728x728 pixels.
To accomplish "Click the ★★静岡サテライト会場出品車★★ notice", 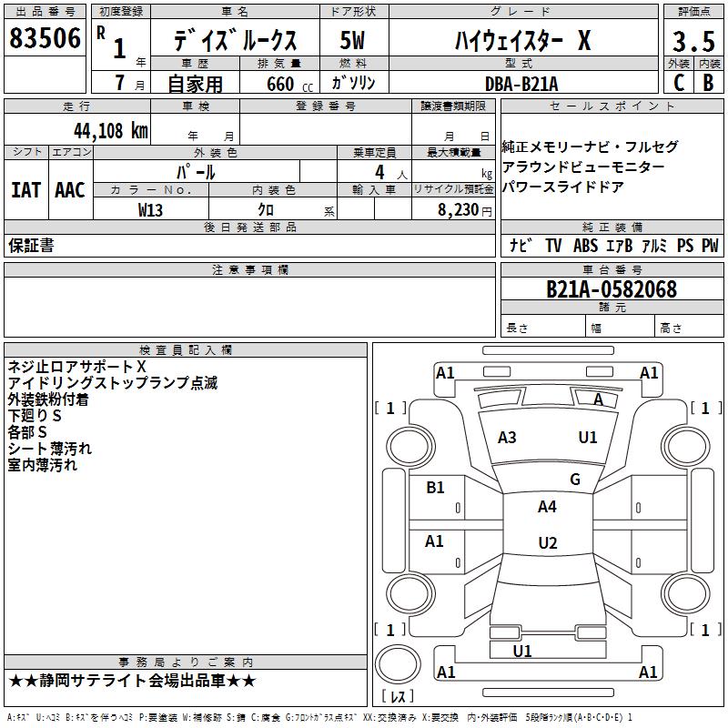I will (132, 681).
